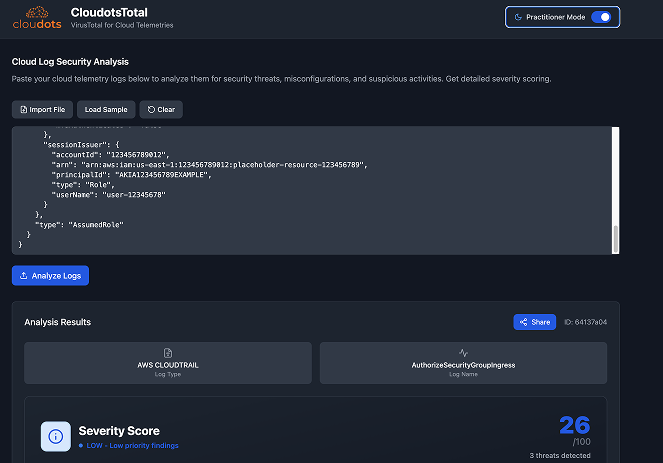This screenshot has width=663, height=463.
Task: Select the AuthorizeSecurityGroupIngress Log Name label
Action: (x=463, y=366)
